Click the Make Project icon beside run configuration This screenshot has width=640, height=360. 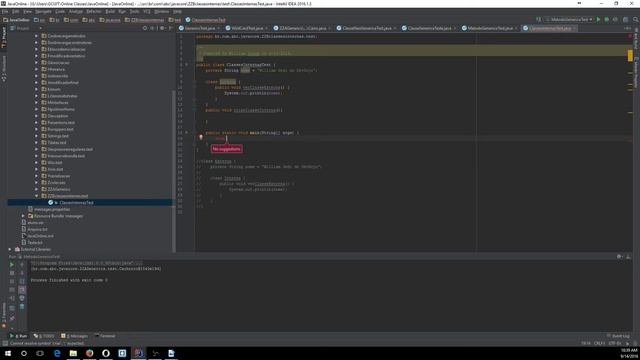[538, 20]
